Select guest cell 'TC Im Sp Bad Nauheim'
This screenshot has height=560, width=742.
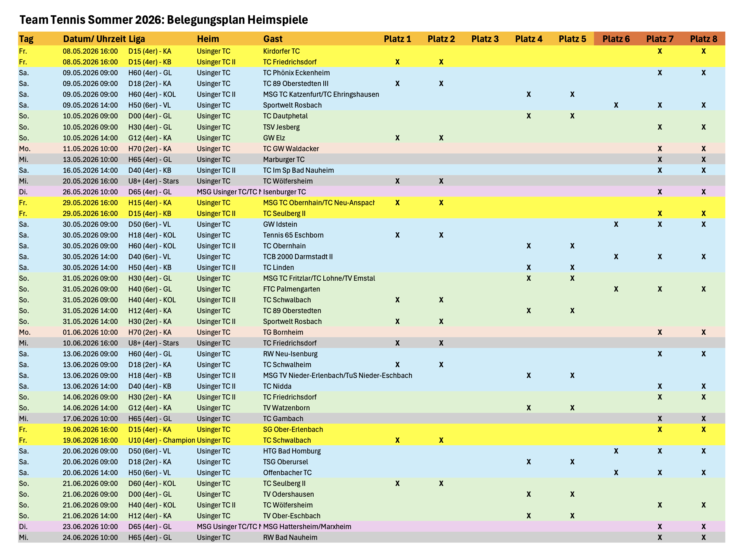[x=298, y=170]
